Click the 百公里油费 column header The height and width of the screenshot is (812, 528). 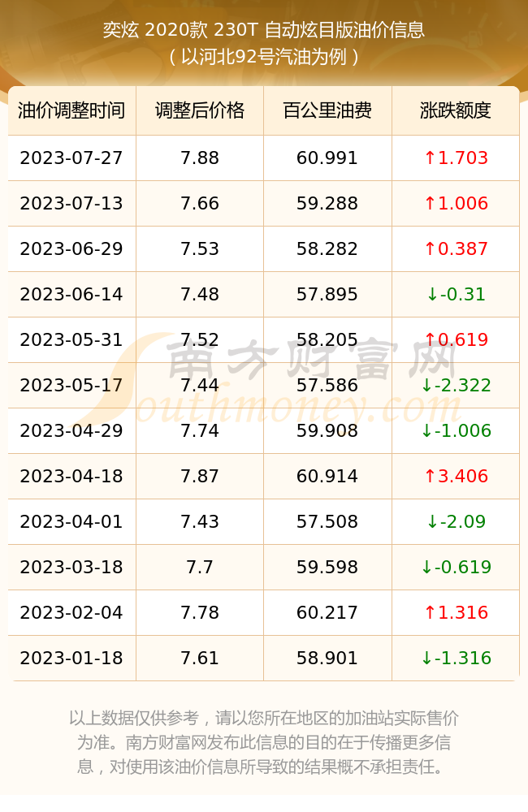point(327,110)
